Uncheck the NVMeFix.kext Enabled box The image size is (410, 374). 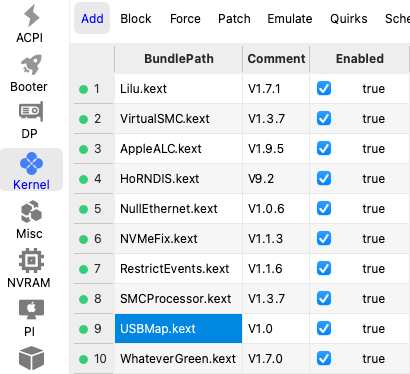click(324, 238)
